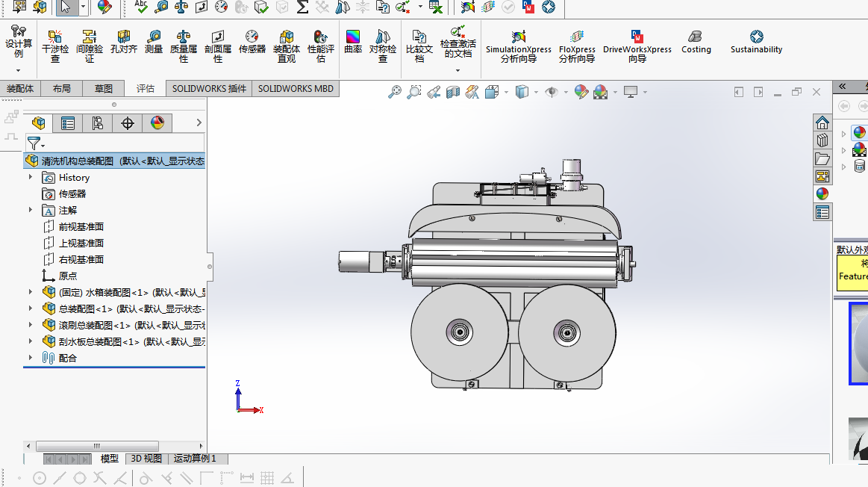Switch to the 装配体 ribbon tab

[x=20, y=89]
